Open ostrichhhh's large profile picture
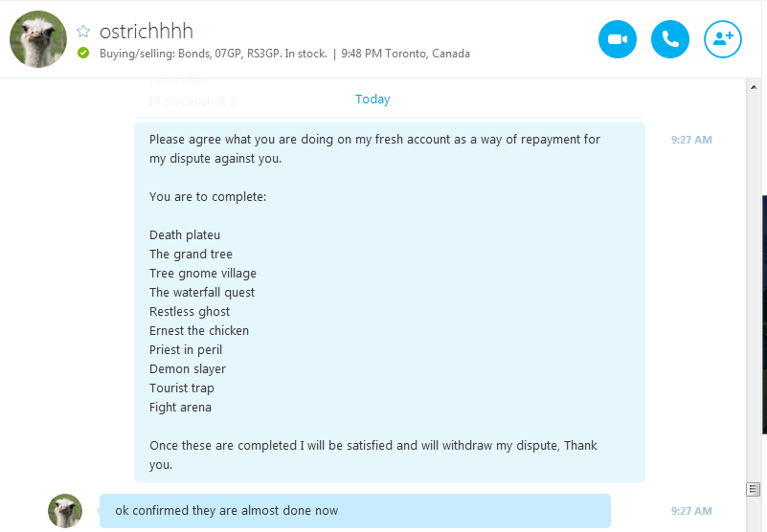The width and height of the screenshot is (767, 532). pyautogui.click(x=38, y=39)
